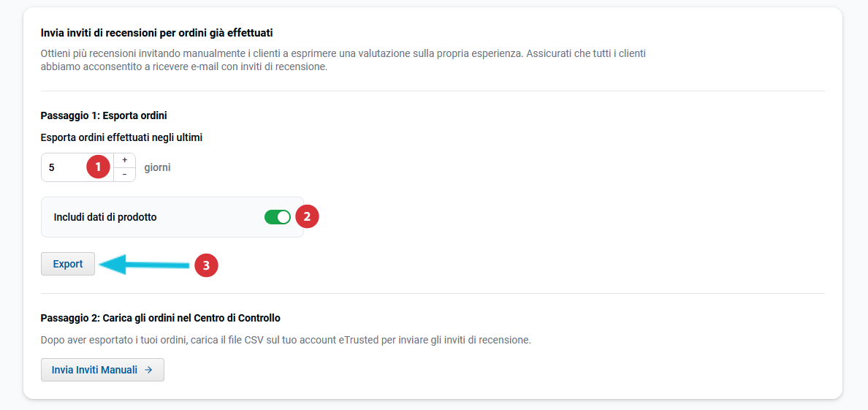
Task: Click the right arrow icon in Invia Inviti Manuali
Action: 148,370
